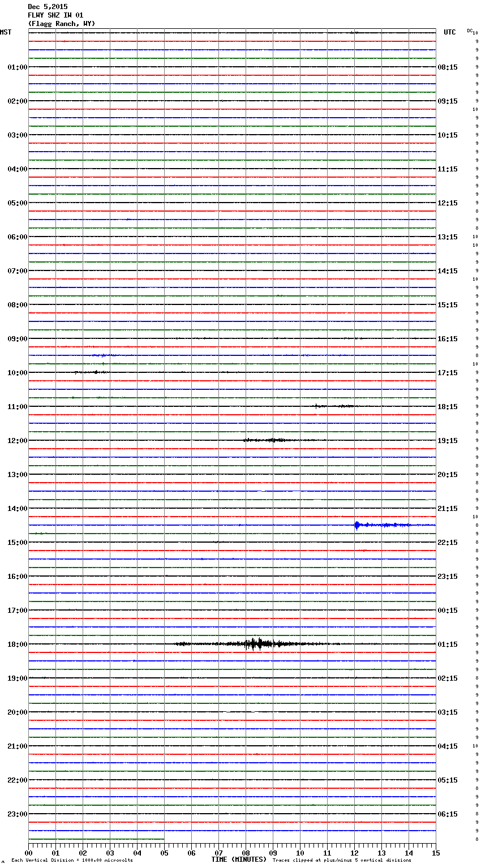Screen dimensions: 481x868
Task: Select the 03:00 MST row label
Action: (x=17, y=135)
